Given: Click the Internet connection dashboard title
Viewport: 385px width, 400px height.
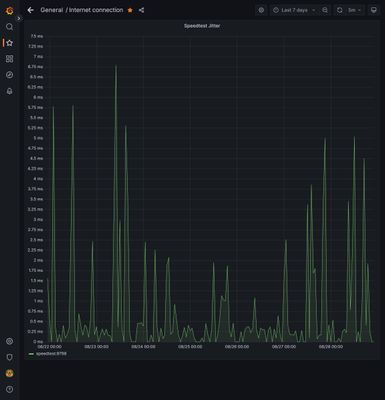Looking at the screenshot, I should 96,10.
